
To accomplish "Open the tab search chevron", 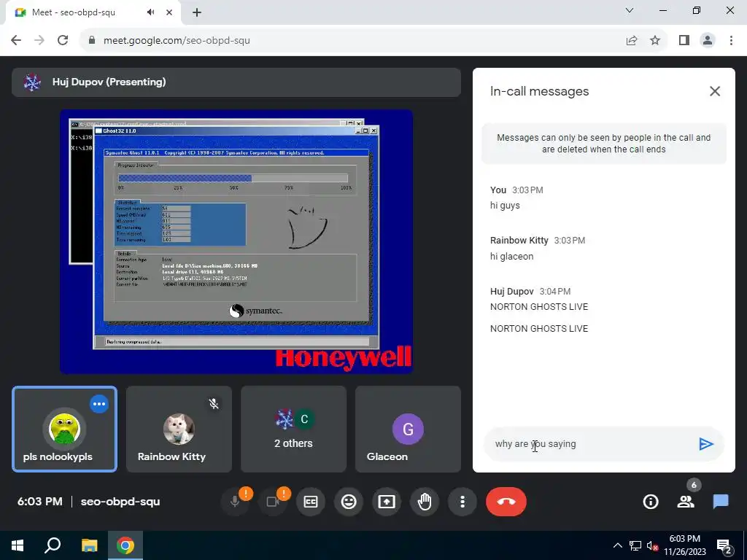I will click(x=630, y=10).
